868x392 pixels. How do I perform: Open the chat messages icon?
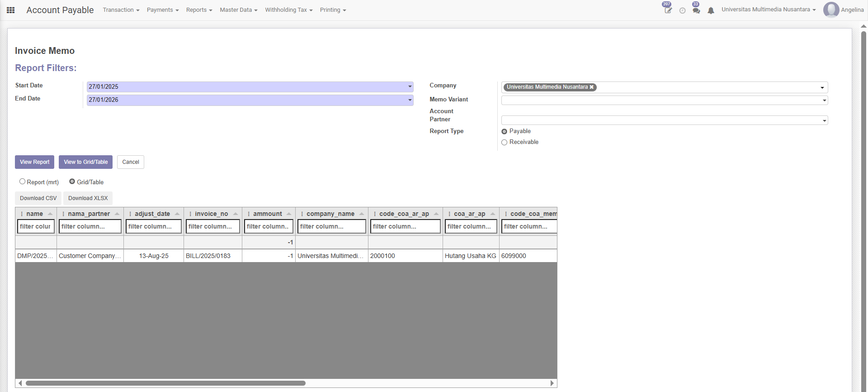(696, 10)
